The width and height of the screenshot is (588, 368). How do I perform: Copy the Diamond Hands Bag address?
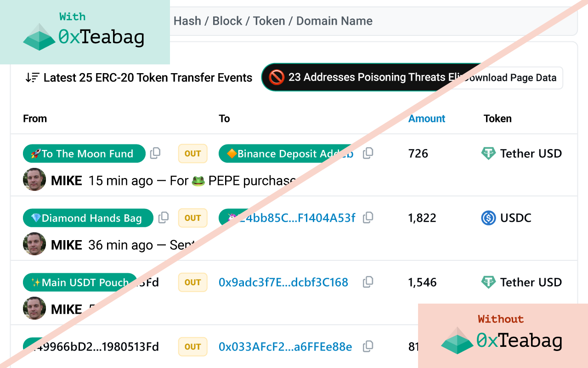163,218
